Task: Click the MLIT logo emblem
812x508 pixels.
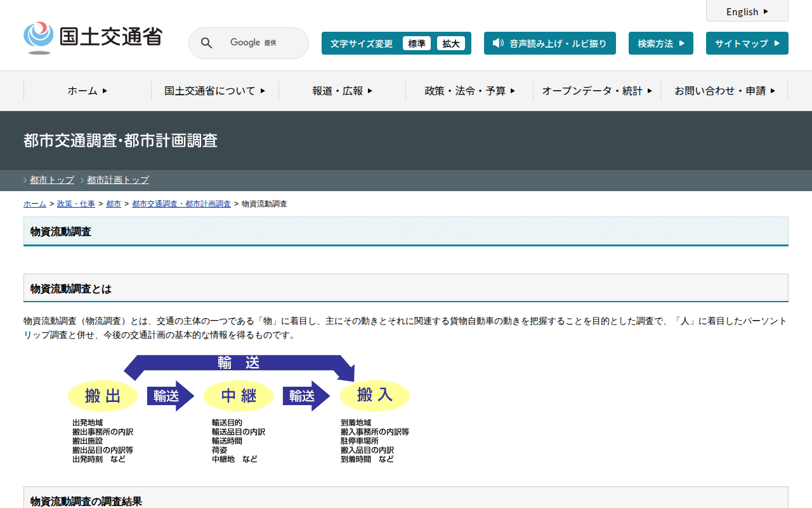Action: click(x=39, y=37)
